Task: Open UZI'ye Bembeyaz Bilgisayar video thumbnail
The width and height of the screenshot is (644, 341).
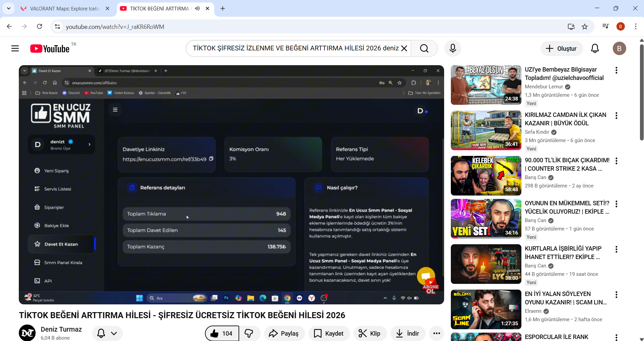Action: point(486,85)
